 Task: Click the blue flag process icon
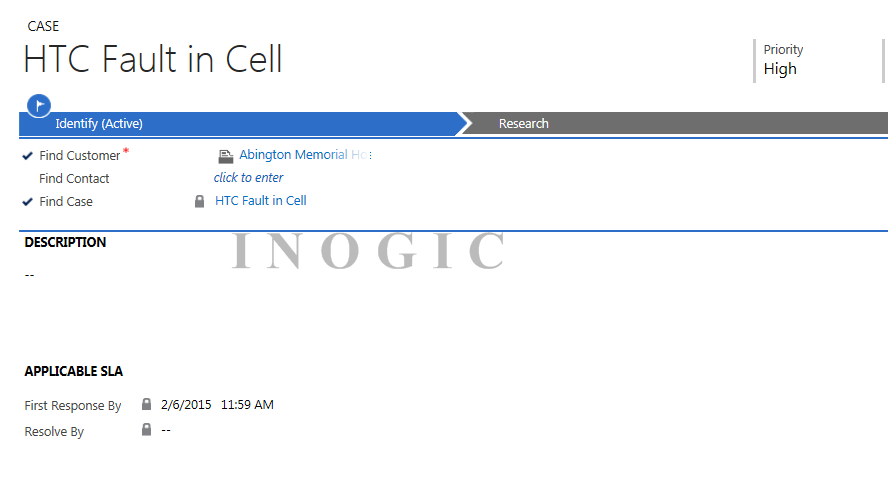[x=39, y=105]
